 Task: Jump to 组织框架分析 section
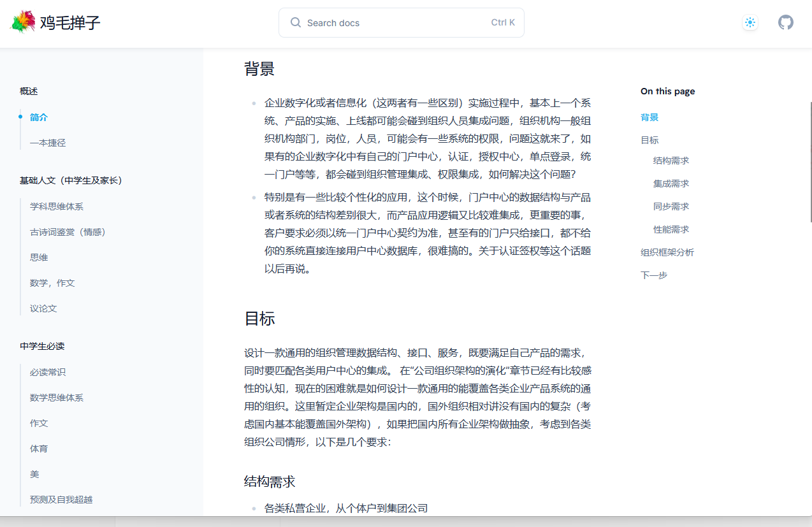(x=667, y=252)
